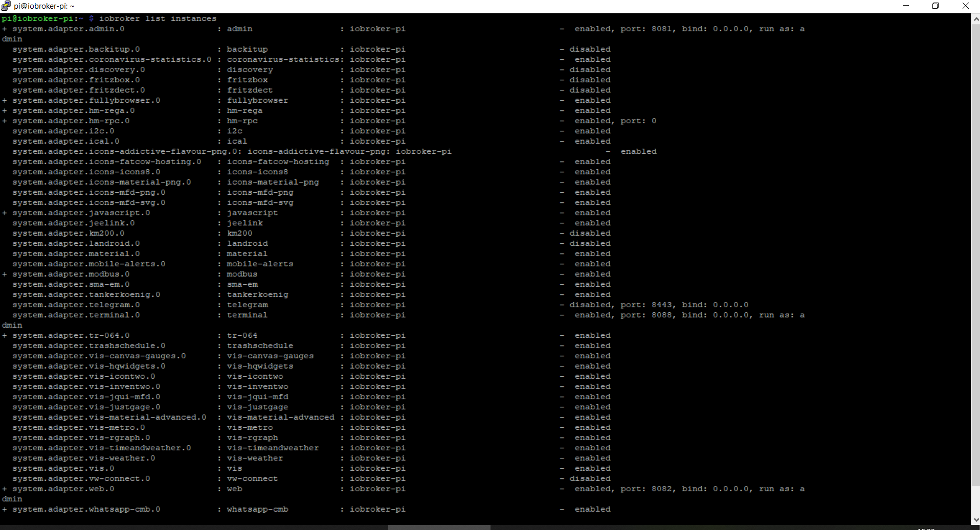Select 'system.adapter.terminal.0' text
980x530 pixels.
(x=76, y=315)
